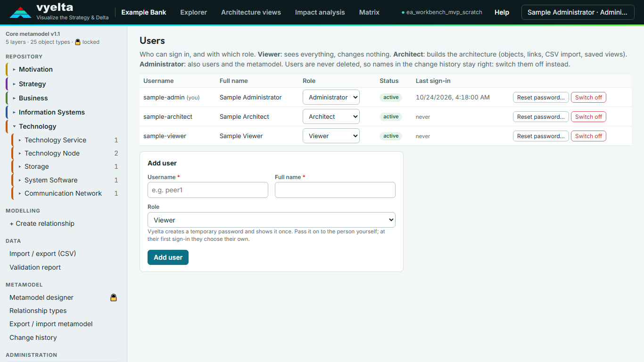Collapse the Technology layer
The image size is (644, 362).
(x=14, y=126)
